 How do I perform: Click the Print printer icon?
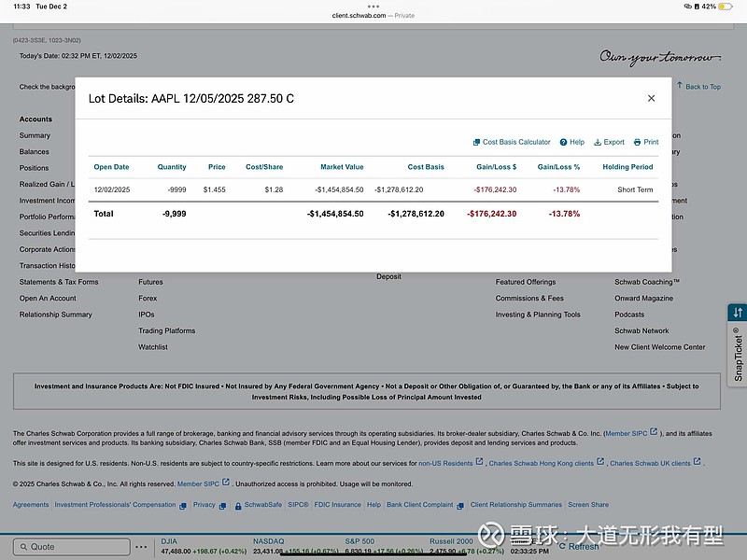[638, 142]
